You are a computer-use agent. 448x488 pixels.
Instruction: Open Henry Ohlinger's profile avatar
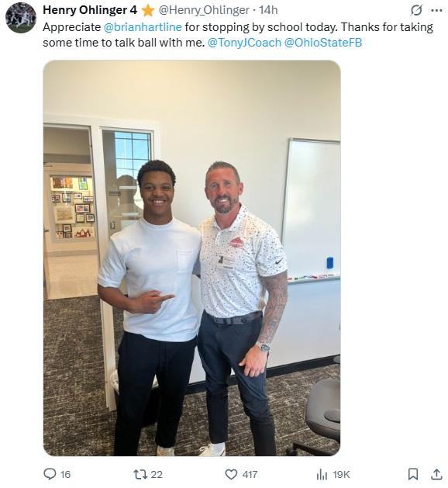[x=21, y=17]
